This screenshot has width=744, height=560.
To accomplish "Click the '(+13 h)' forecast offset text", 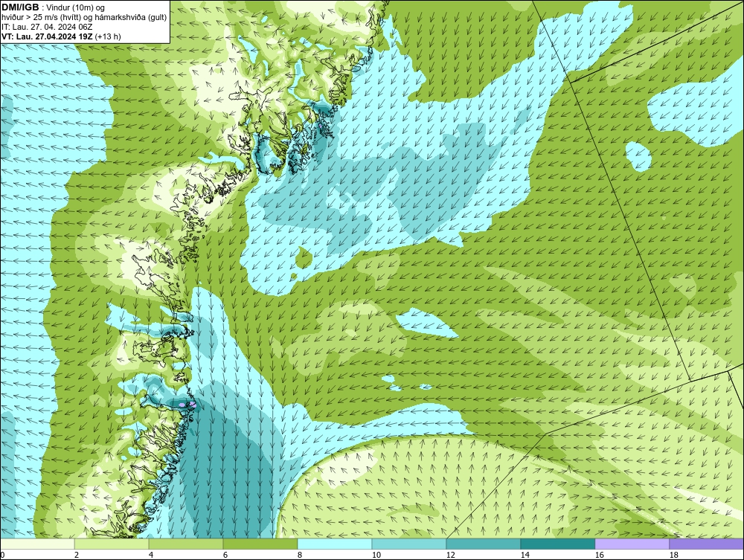I will [108, 36].
